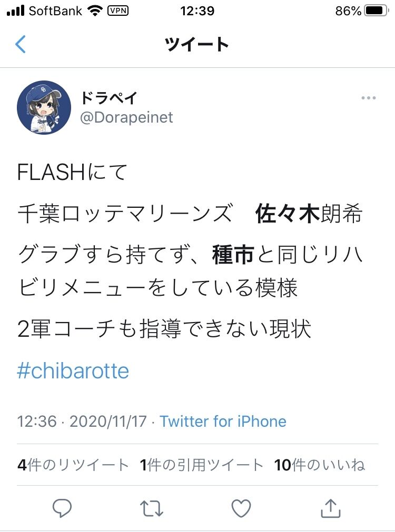Open ドラペイ profile avatar

[44, 107]
